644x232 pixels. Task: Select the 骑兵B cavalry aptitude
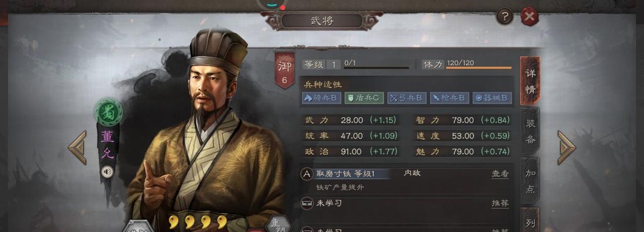(x=322, y=97)
